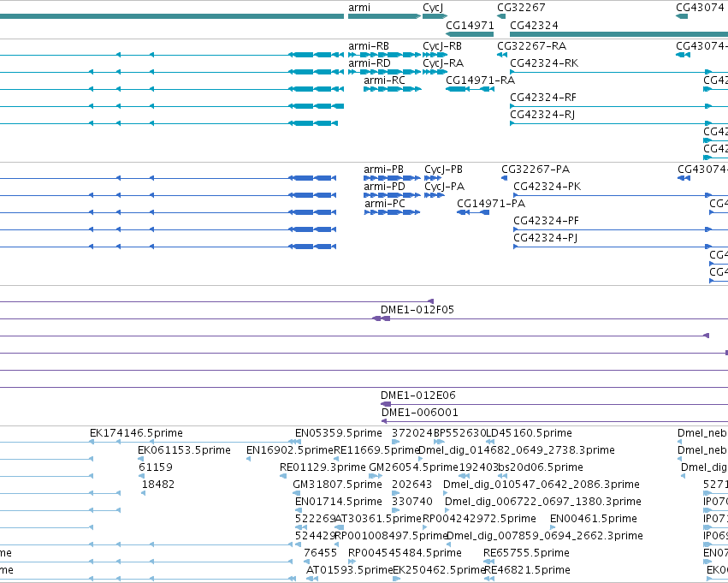Select CG32267-RA transcript

point(502,55)
